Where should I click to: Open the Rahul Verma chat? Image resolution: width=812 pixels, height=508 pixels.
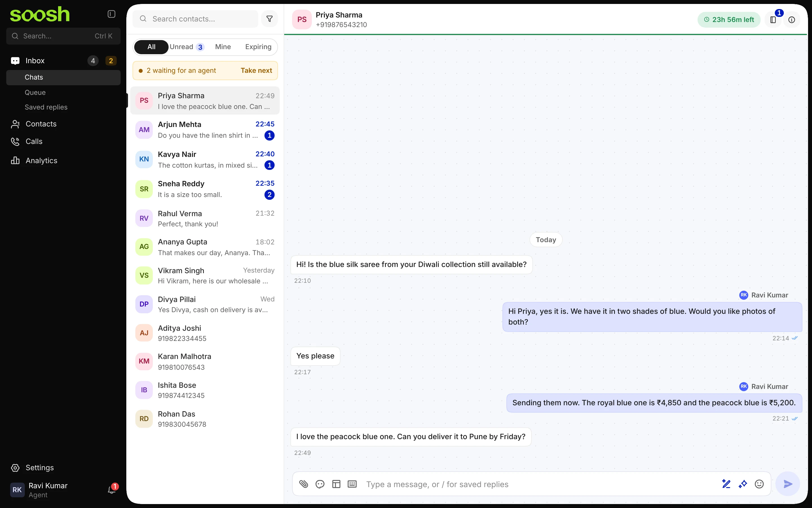pos(205,218)
